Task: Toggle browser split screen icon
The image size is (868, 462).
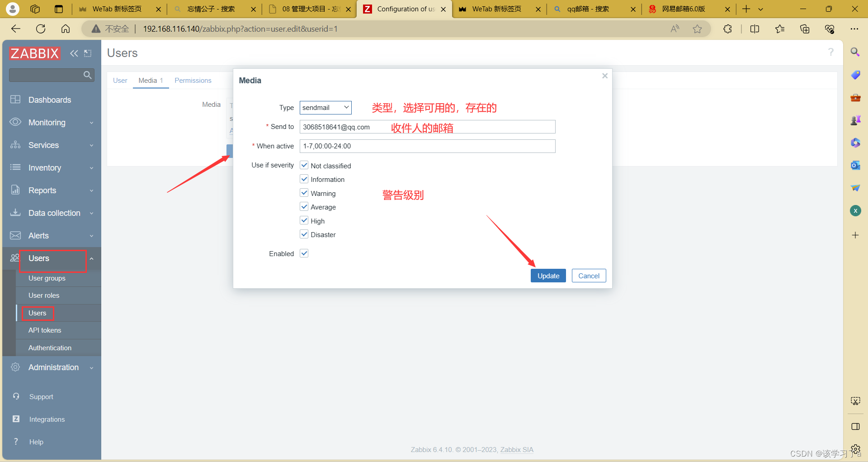Action: (x=755, y=29)
